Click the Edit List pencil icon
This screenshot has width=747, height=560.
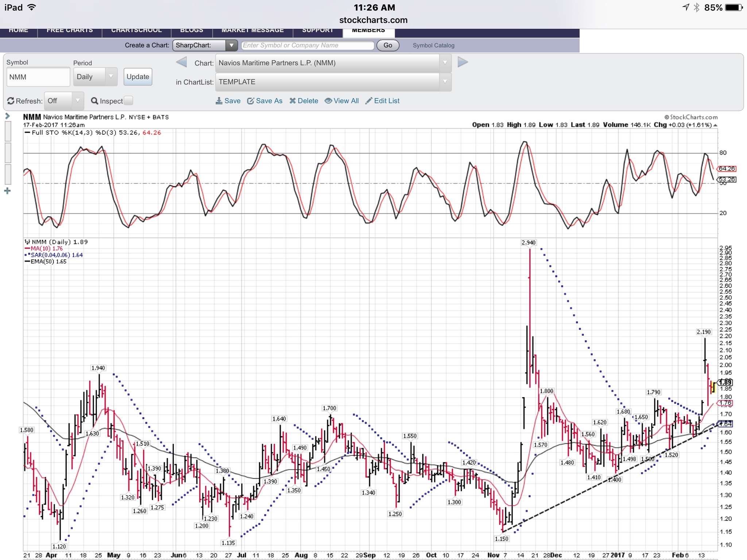[x=369, y=101]
